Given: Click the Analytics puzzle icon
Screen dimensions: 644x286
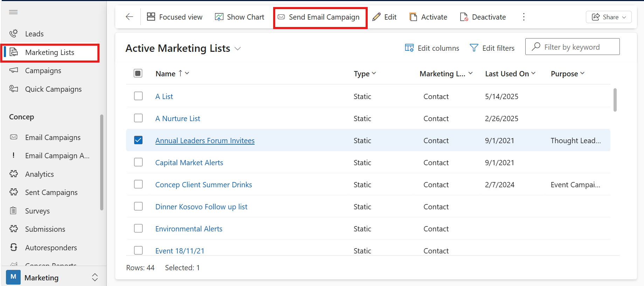Looking at the screenshot, I should tap(14, 174).
